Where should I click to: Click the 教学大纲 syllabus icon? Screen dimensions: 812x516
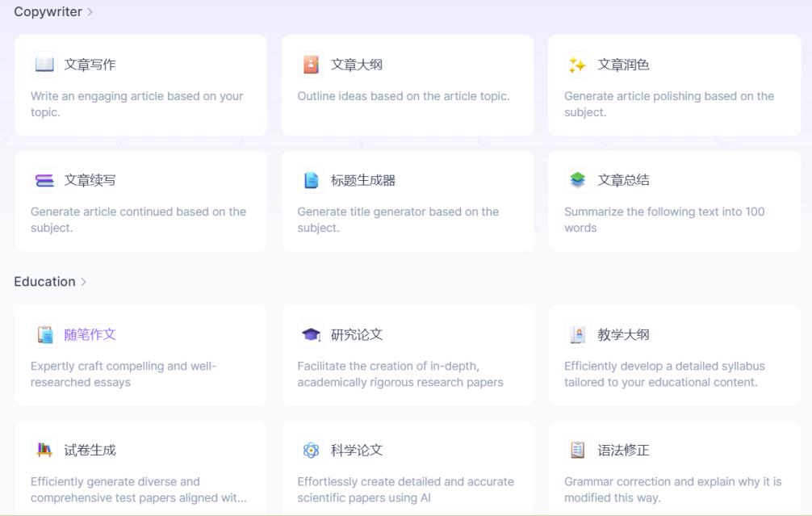pos(577,334)
